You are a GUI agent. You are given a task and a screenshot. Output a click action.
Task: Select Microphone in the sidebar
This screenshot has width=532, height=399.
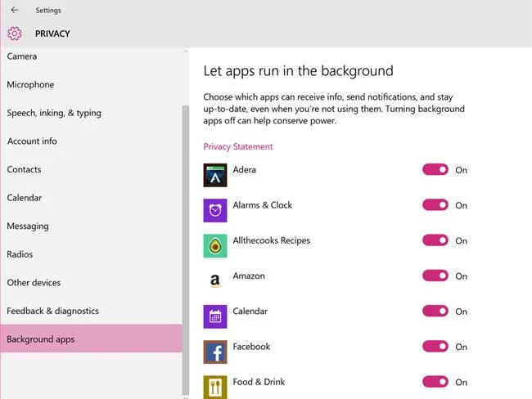(91, 84)
